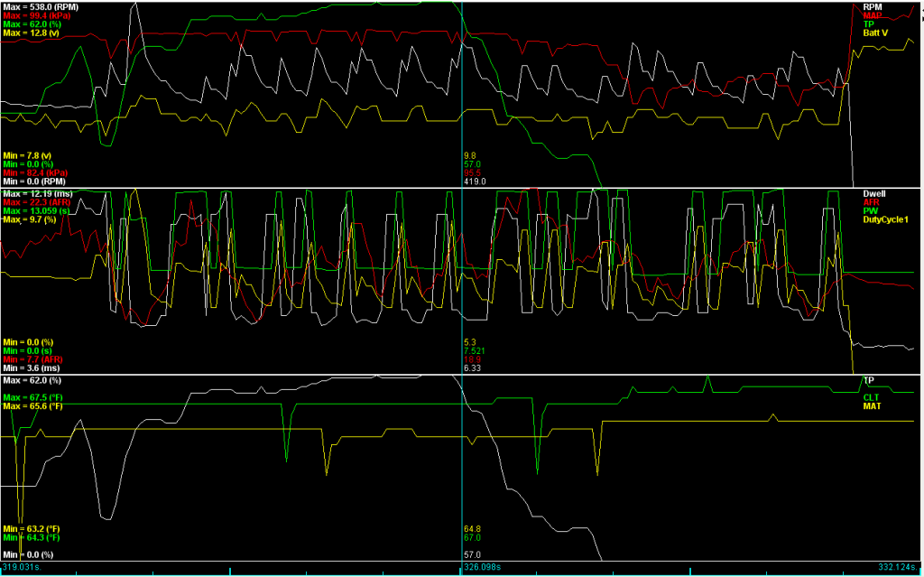Screen dimensions: 924x577
Task: Click the cursor time 326.098s label
Action: (x=481, y=567)
